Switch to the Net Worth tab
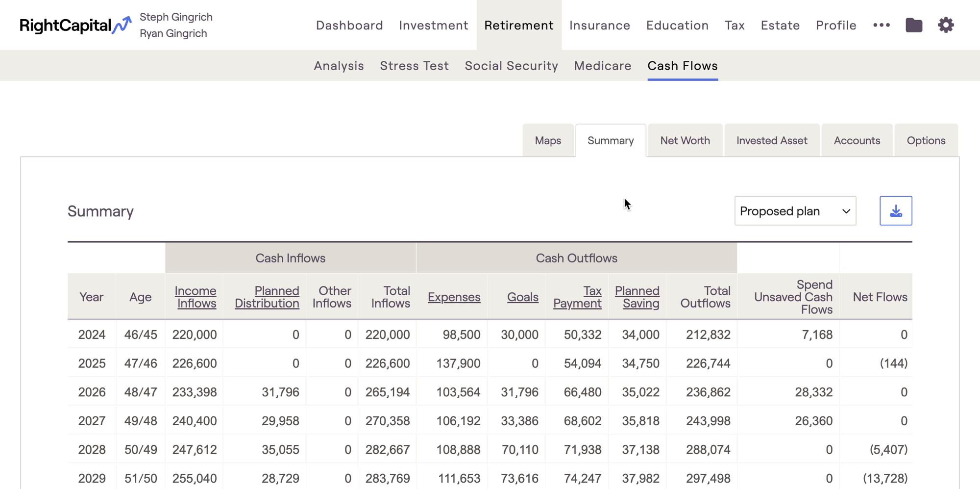Screen dimensions: 980x489 [685, 141]
